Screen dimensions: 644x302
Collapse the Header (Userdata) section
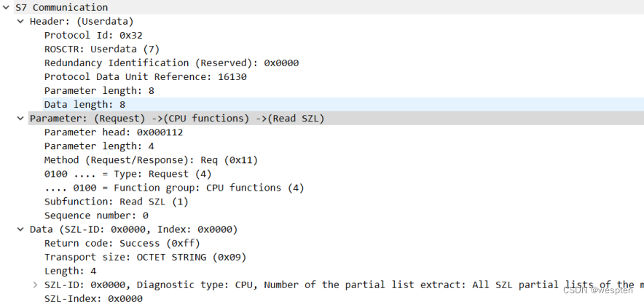click(20, 21)
